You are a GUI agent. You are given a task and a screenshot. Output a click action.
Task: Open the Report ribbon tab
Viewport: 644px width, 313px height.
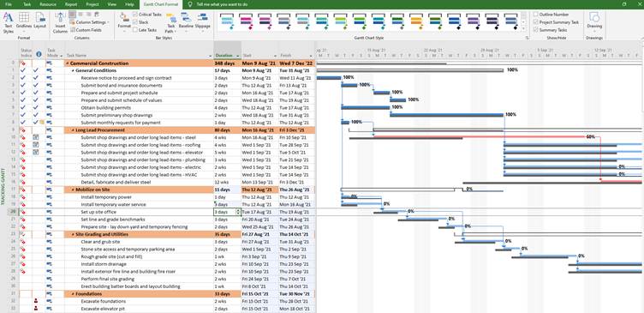(71, 4)
